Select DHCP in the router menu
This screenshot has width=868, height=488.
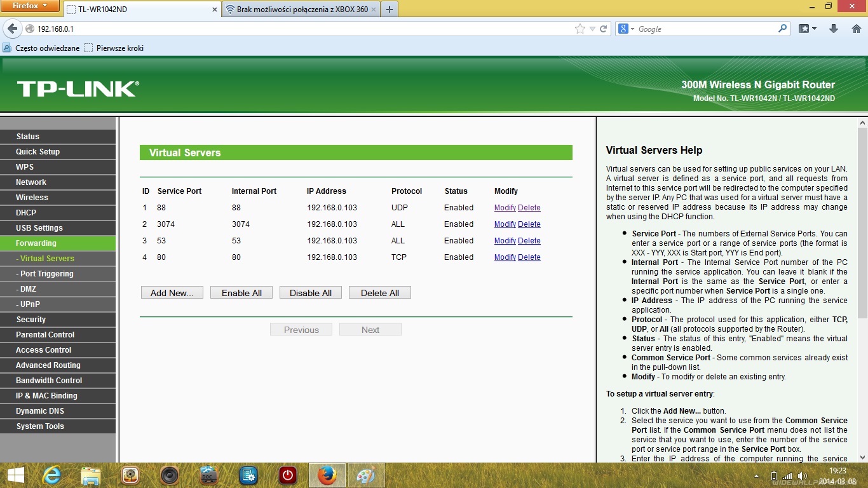(x=26, y=213)
